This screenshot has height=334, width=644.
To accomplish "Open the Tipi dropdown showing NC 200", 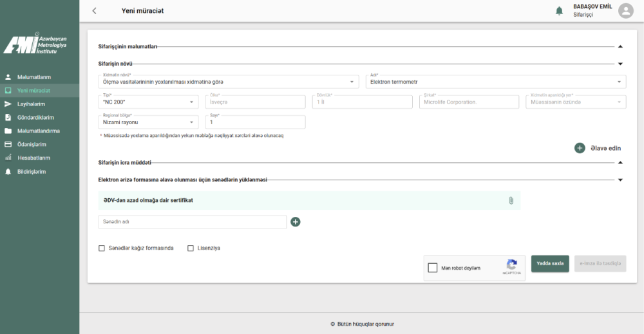I will [148, 102].
